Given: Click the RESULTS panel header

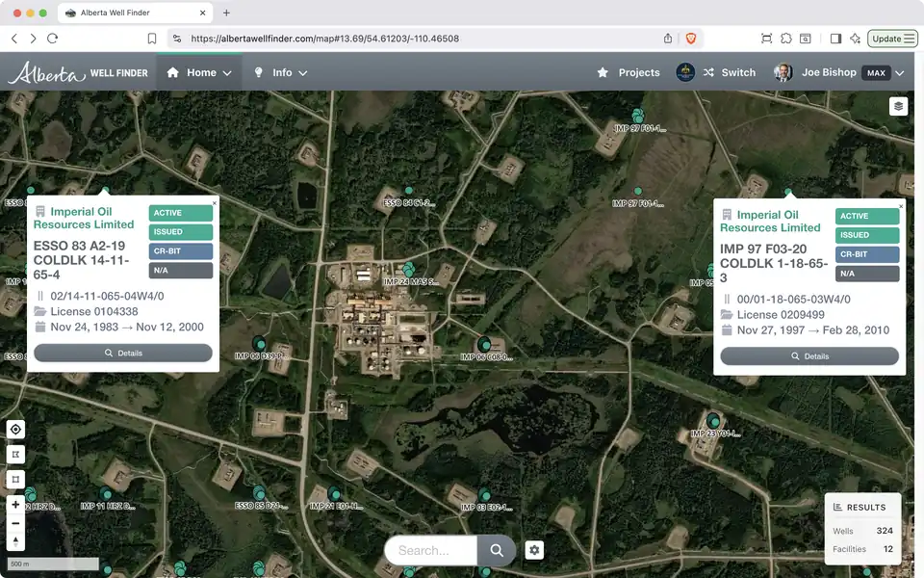Looking at the screenshot, I should coord(860,508).
